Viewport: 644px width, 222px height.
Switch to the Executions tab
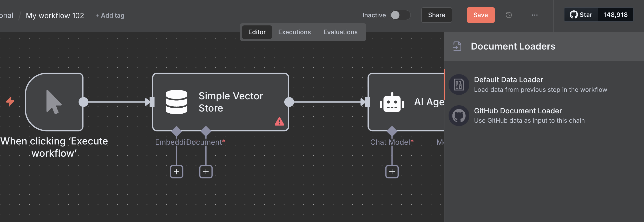(294, 32)
